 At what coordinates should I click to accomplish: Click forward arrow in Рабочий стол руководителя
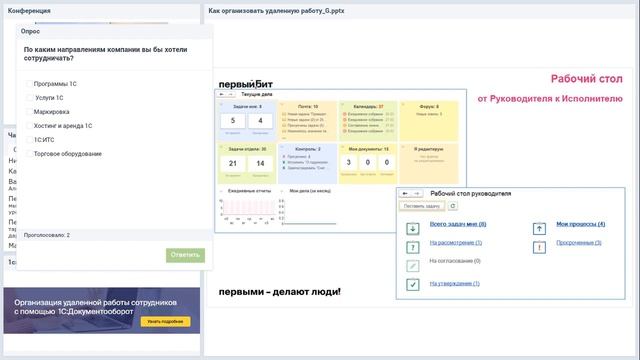[417, 193]
